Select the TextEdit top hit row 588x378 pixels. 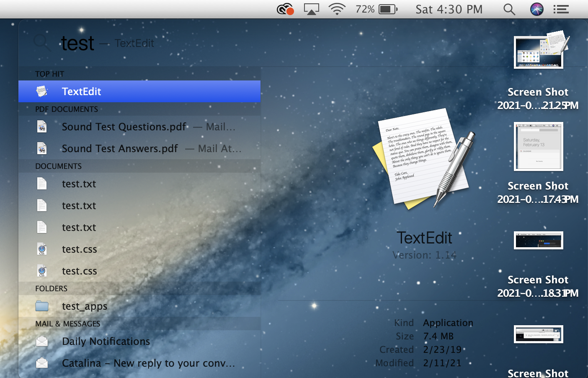coord(139,91)
